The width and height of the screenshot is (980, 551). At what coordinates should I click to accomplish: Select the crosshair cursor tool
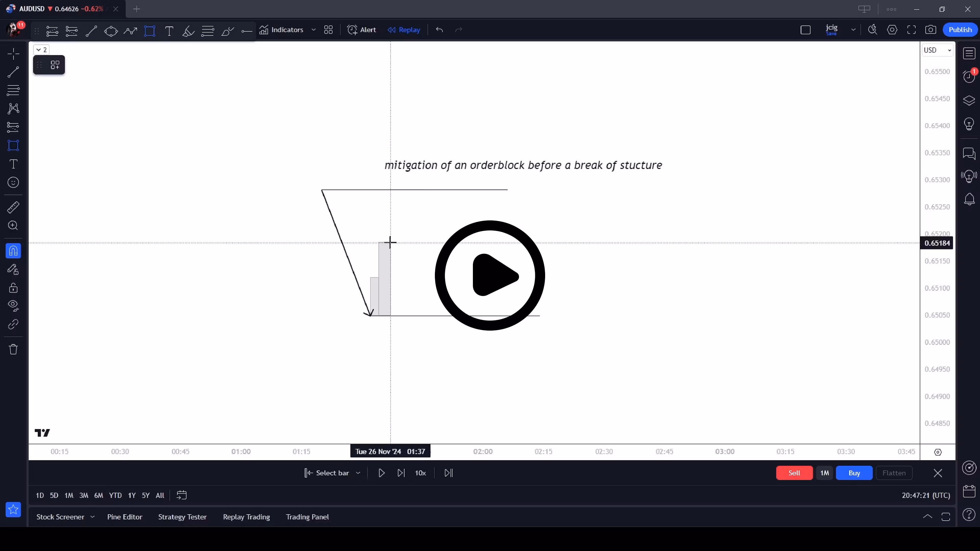[x=13, y=54]
